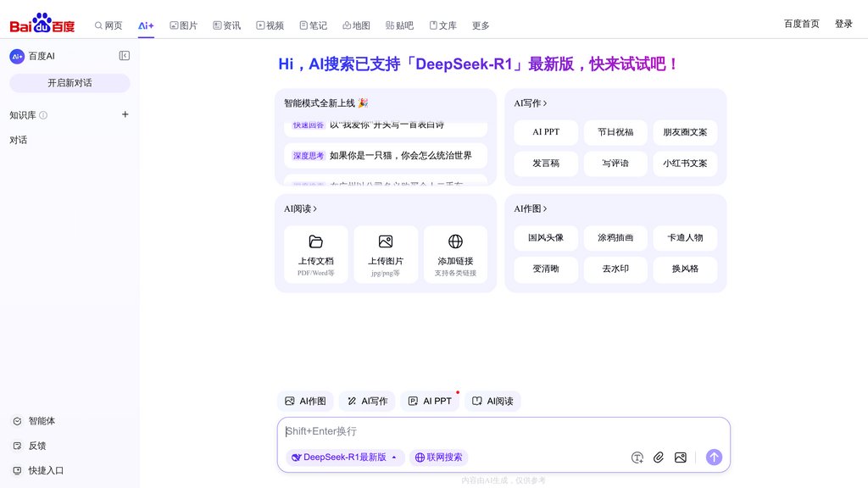The width and height of the screenshot is (868, 488).
Task: Expand the DeepSeek-R1最新版 model selector
Action: click(342, 457)
